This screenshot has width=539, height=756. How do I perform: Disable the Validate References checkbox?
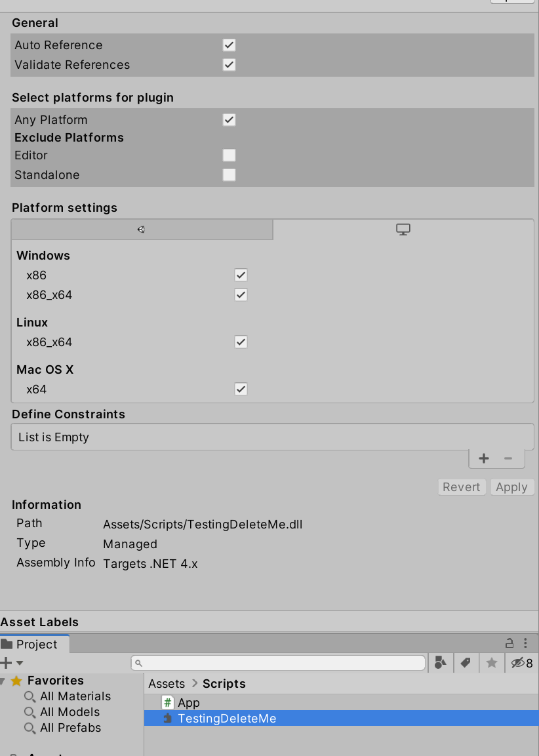(229, 65)
